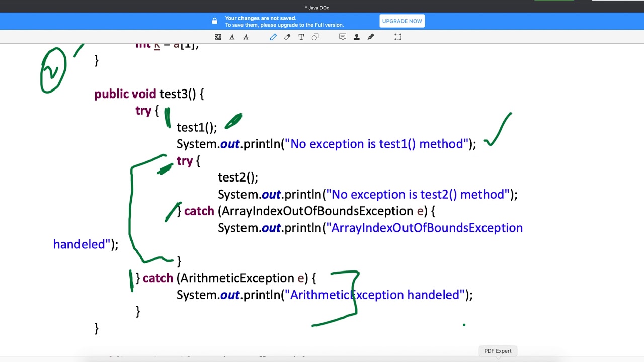Select the signature pen tool
The height and width of the screenshot is (362, 644).
point(371,37)
